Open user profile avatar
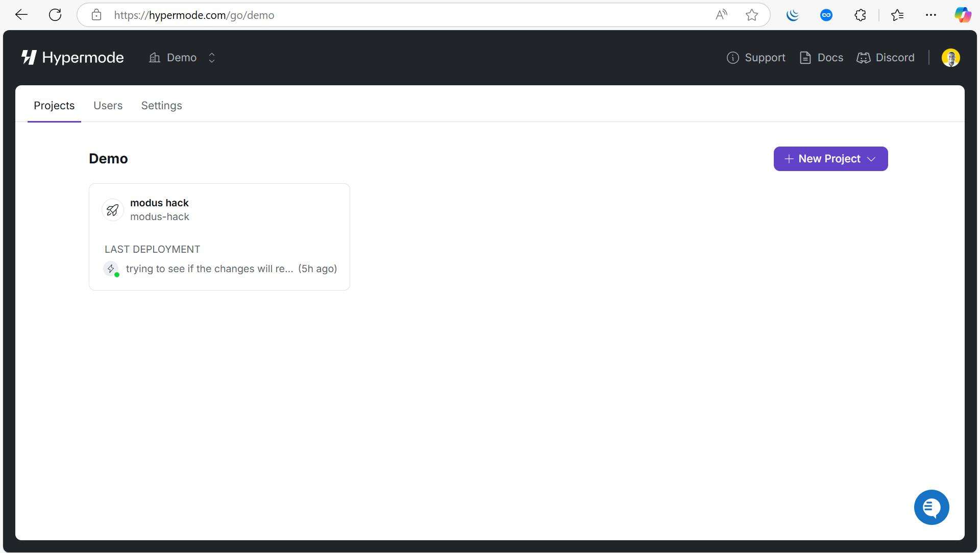 coord(950,58)
